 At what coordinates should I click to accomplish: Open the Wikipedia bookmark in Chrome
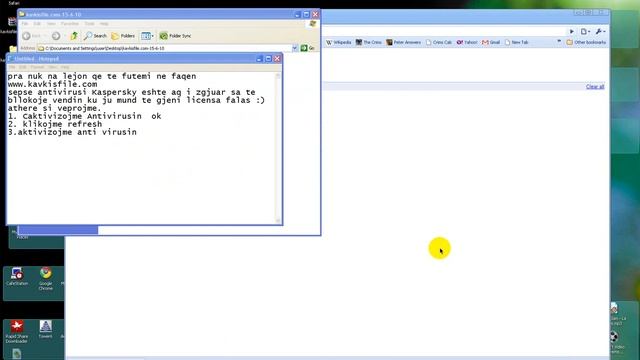coord(338,42)
